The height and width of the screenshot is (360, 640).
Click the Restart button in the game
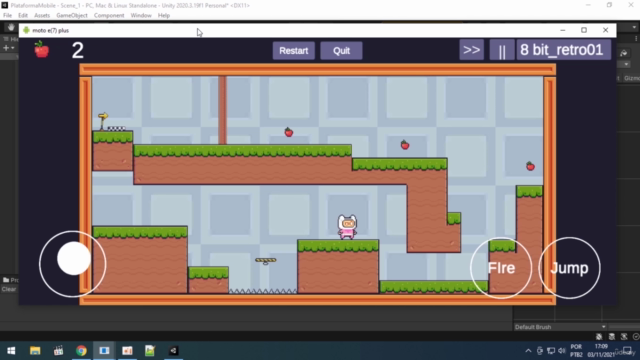(293, 51)
